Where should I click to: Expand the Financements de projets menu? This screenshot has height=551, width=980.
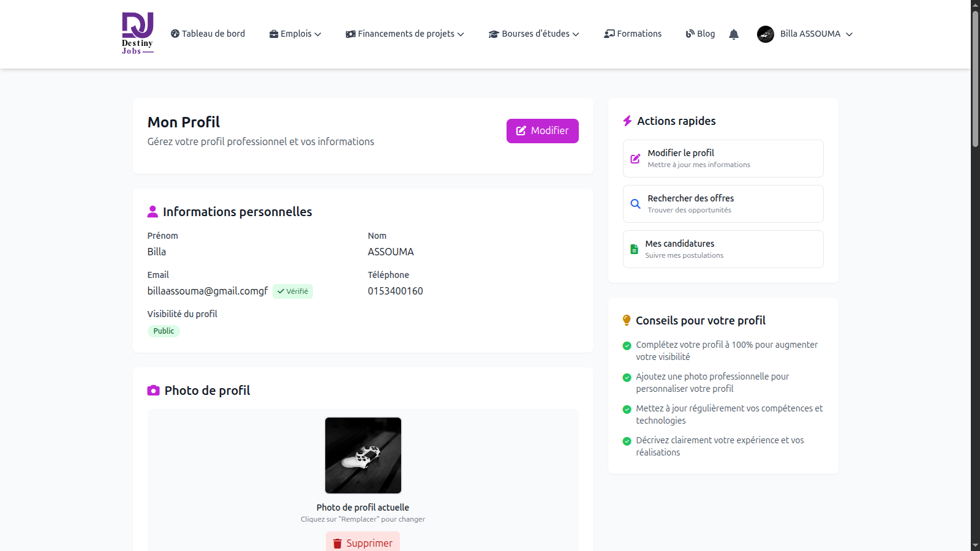[405, 34]
